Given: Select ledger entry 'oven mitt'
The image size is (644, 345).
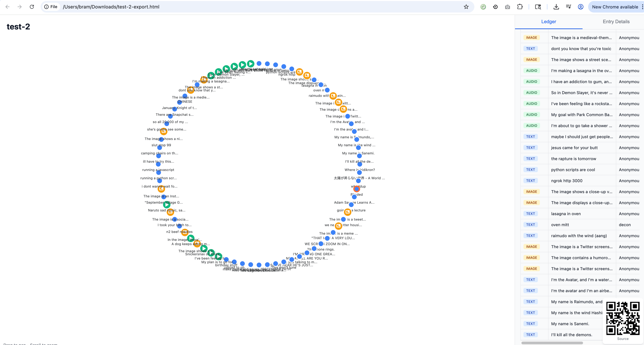Looking at the screenshot, I should pyautogui.click(x=560, y=225).
